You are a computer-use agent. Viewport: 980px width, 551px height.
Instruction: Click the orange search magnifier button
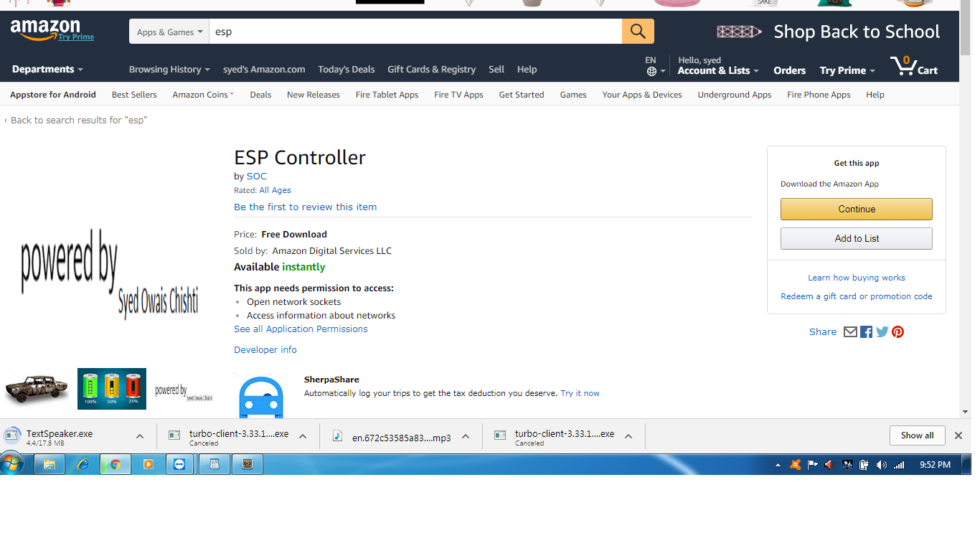pyautogui.click(x=638, y=32)
